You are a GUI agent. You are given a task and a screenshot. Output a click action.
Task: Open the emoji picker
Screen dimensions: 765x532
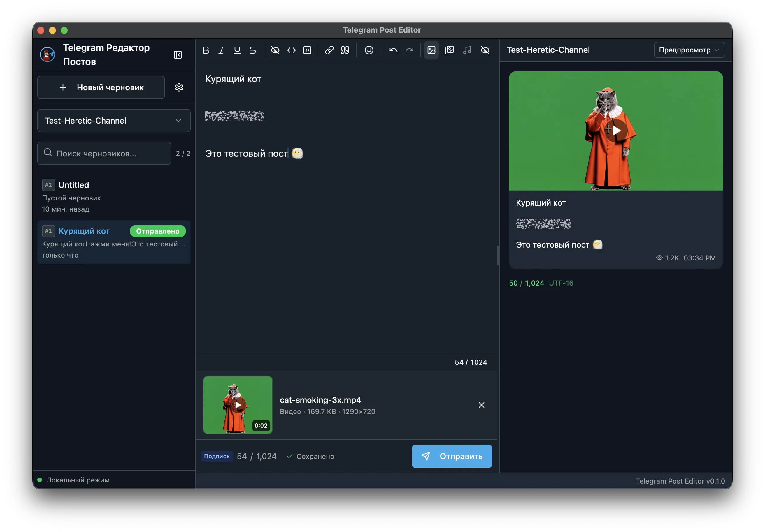369,50
